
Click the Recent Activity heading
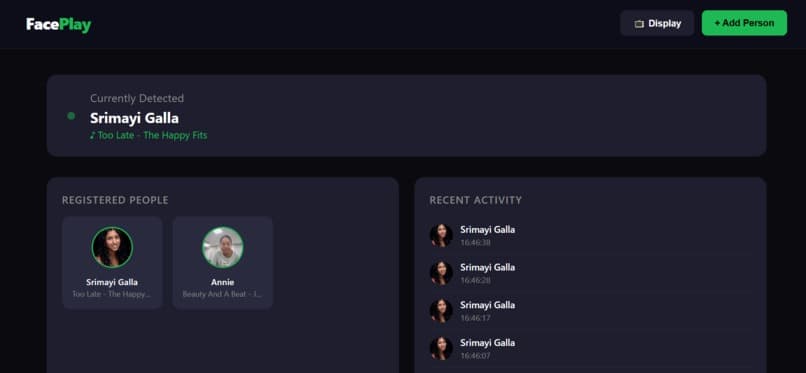pyautogui.click(x=475, y=200)
